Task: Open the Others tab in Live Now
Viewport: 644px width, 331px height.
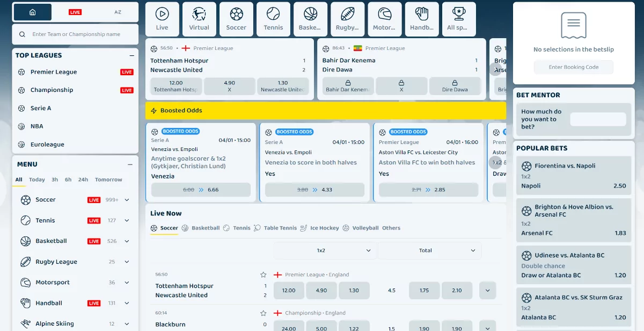Action: point(391,228)
